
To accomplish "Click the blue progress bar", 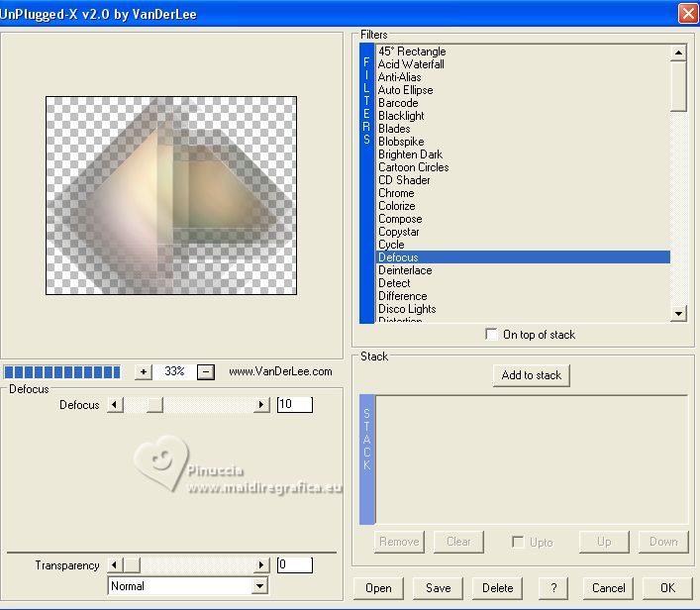I will 62,372.
